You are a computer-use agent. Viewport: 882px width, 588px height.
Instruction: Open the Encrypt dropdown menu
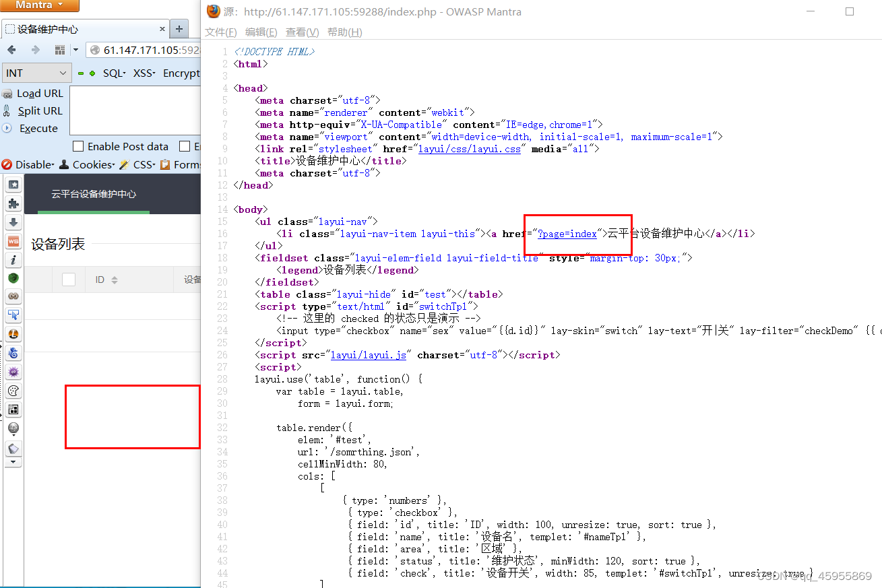coord(181,73)
